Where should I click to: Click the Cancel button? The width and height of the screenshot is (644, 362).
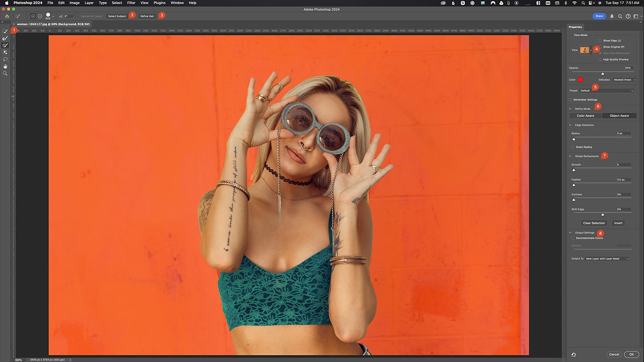tap(614, 354)
